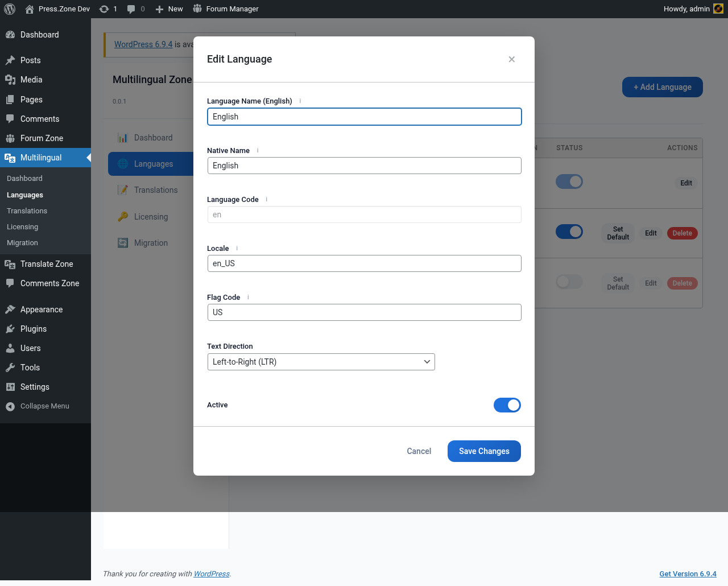Click the Dashboard gauge icon in sidebar
This screenshot has height=586, width=728.
tap(10, 35)
